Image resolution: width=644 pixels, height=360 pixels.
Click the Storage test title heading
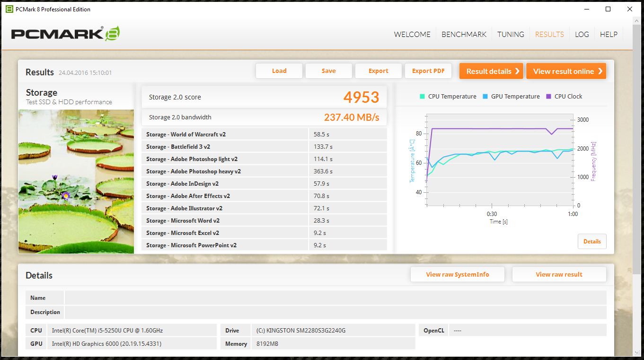[42, 93]
